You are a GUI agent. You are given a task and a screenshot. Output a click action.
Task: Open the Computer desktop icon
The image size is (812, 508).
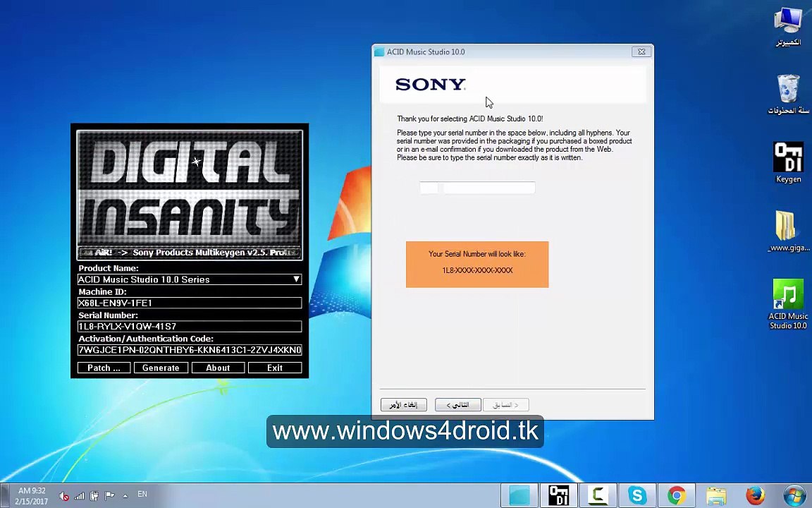tap(788, 27)
